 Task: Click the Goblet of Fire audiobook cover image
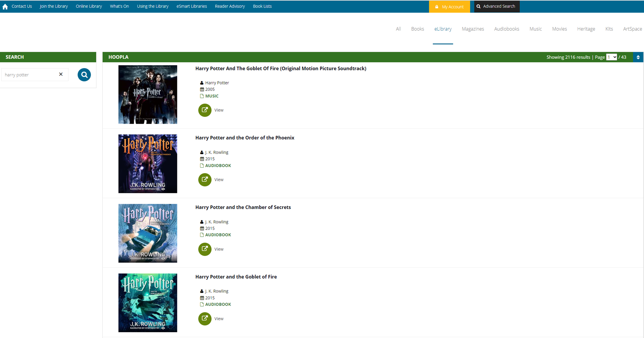coord(148,303)
